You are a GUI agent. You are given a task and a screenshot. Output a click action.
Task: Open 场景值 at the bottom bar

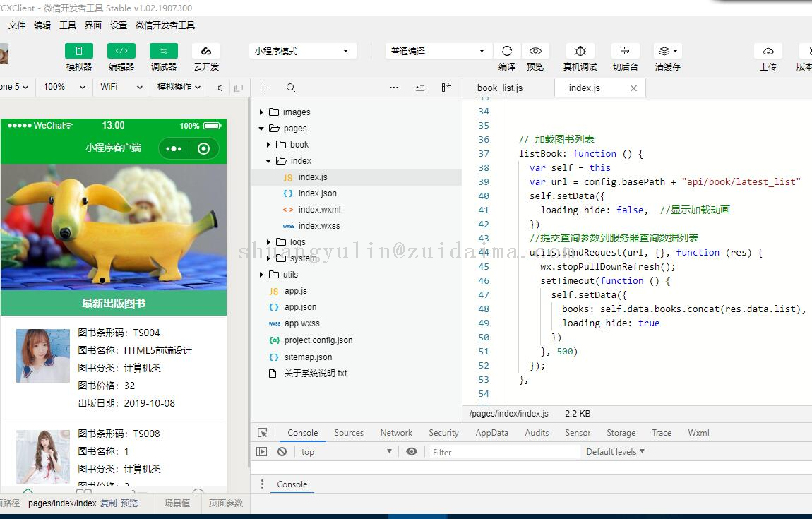(179, 503)
